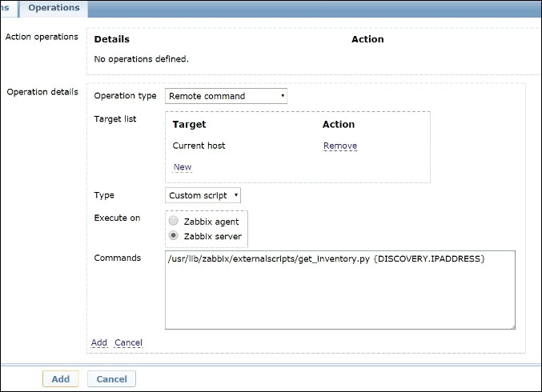Click the Cancel link under Commands
The width and height of the screenshot is (542, 392).
point(128,342)
